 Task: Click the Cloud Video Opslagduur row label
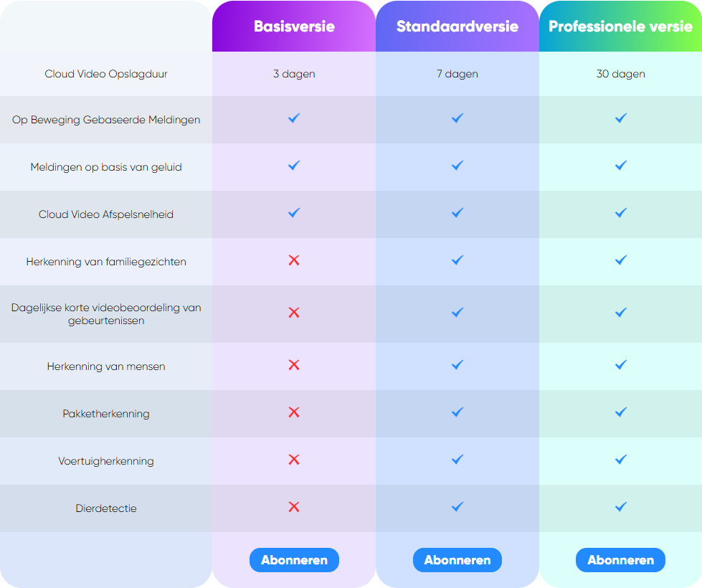(106, 74)
